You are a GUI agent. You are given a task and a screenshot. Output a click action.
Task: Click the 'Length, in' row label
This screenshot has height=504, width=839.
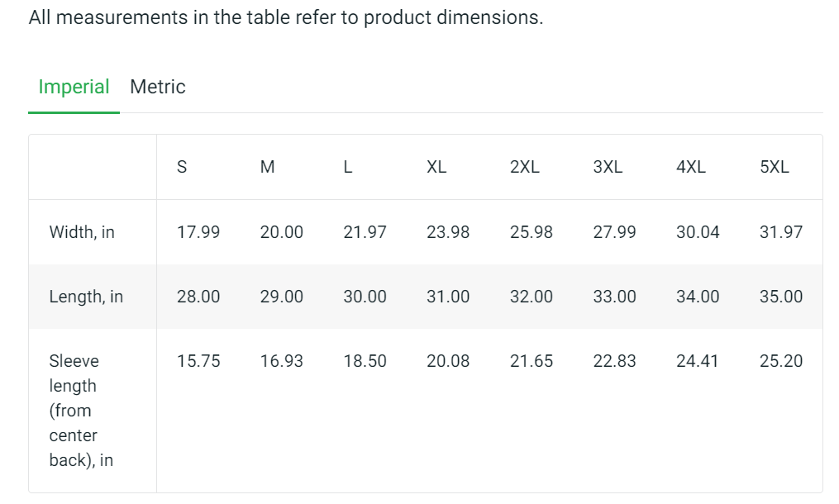tap(86, 297)
